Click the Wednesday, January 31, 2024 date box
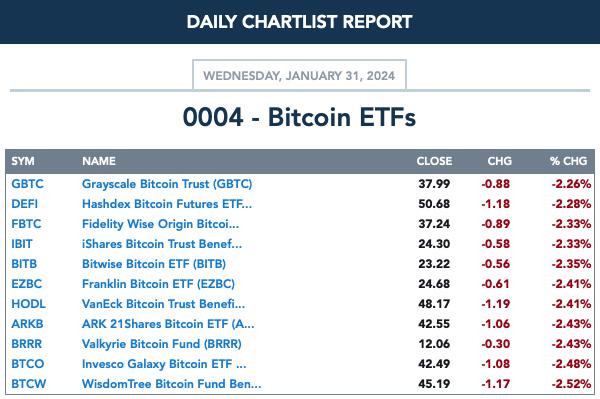600x399 pixels. (299, 75)
